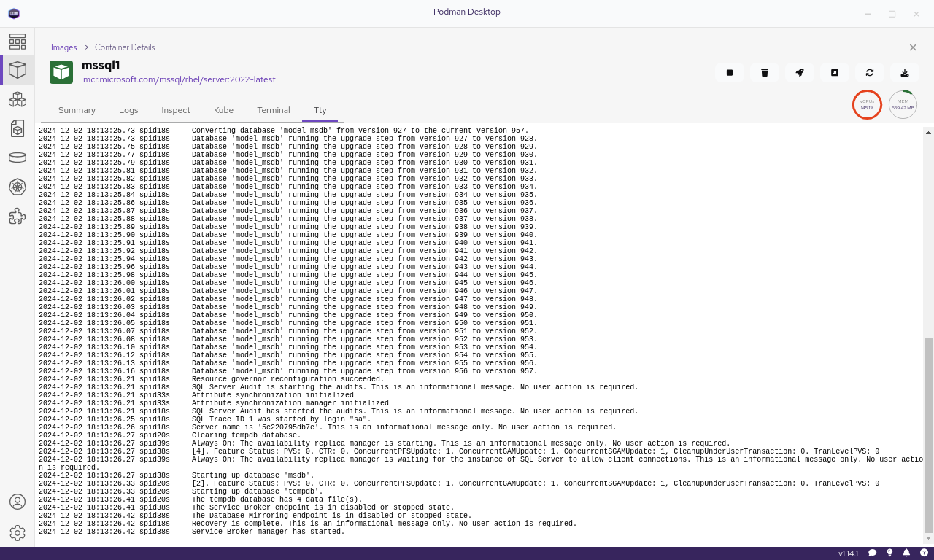Switch to the Kube tab

coord(223,110)
